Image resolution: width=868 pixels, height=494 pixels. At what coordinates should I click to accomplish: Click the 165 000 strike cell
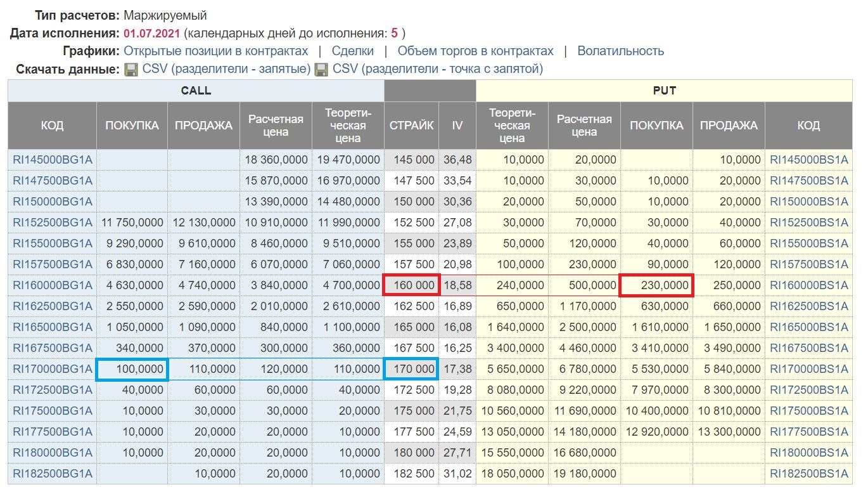(x=411, y=327)
